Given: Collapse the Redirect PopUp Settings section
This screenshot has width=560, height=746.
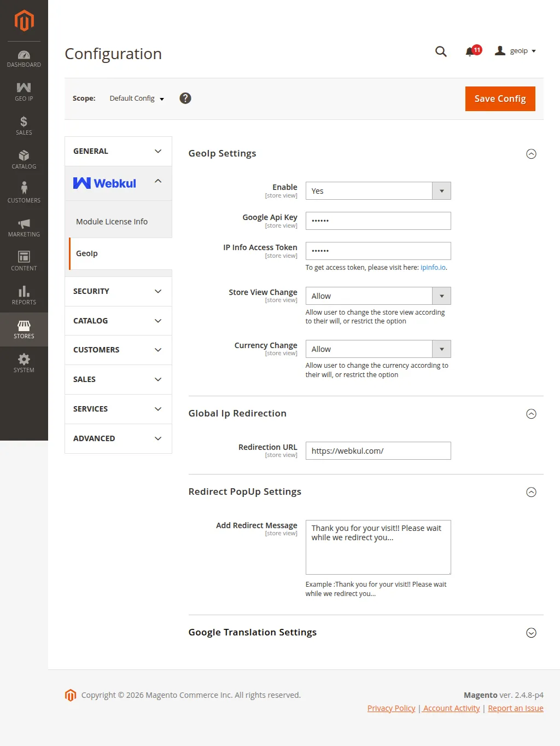Looking at the screenshot, I should pos(531,492).
